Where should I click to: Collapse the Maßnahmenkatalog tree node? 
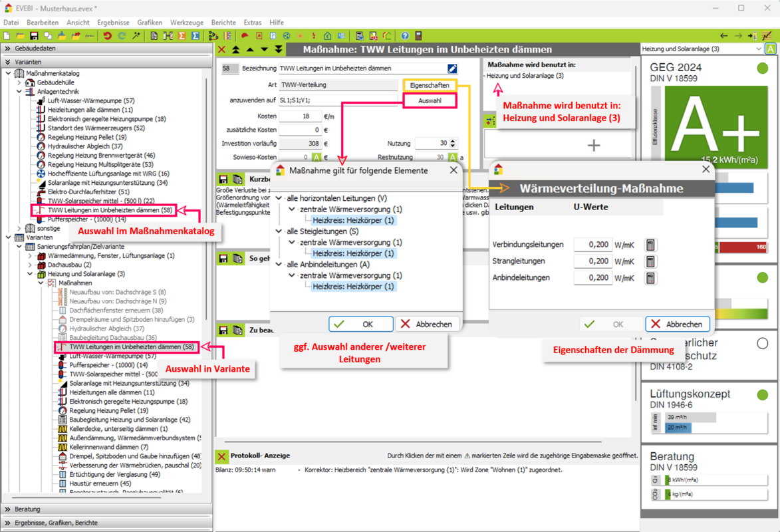(x=8, y=73)
